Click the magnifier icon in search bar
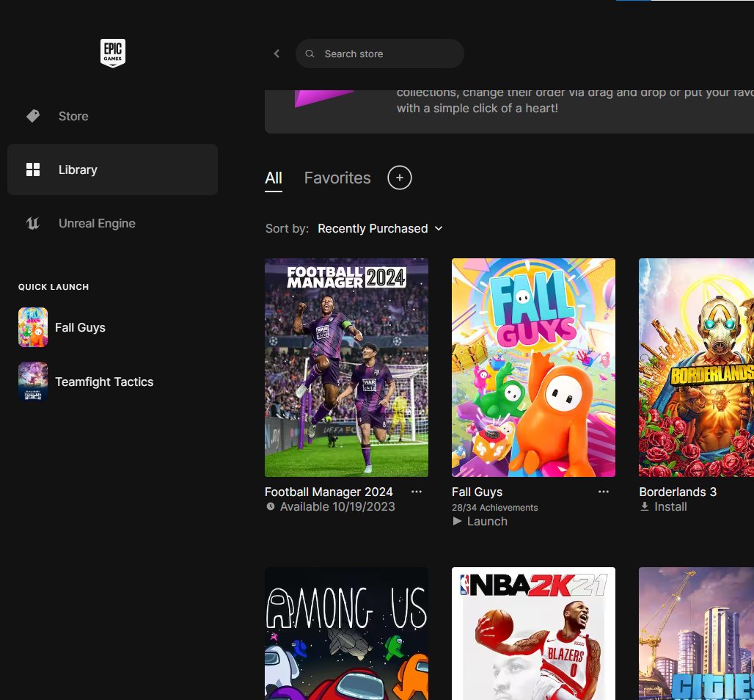The height and width of the screenshot is (700, 754). [310, 54]
